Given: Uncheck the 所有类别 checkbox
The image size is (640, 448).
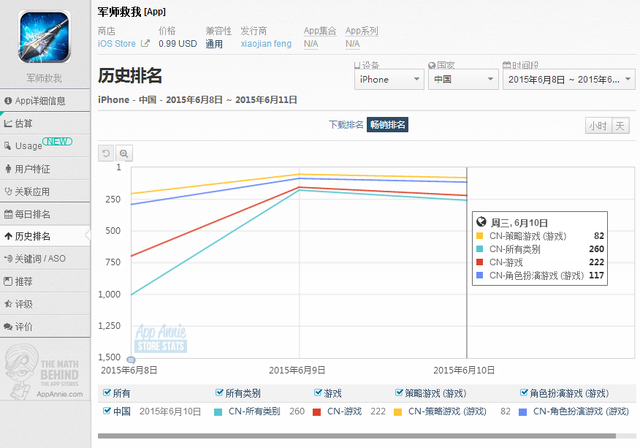Looking at the screenshot, I should [x=219, y=394].
